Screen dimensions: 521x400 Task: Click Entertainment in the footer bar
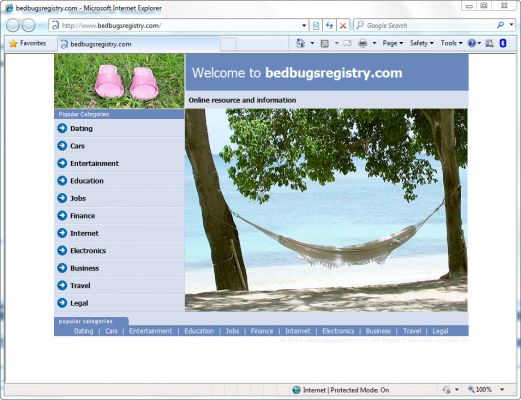[151, 331]
